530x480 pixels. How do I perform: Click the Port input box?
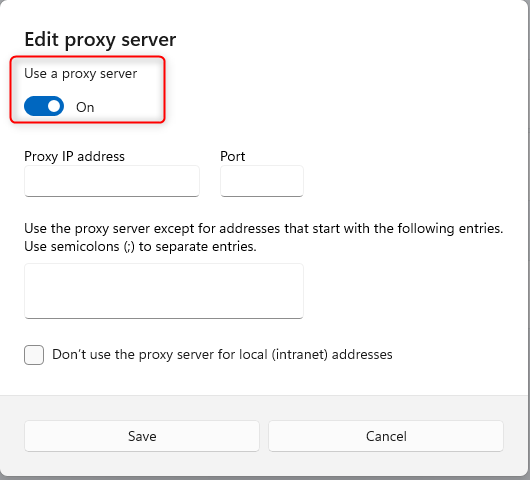[x=262, y=181]
